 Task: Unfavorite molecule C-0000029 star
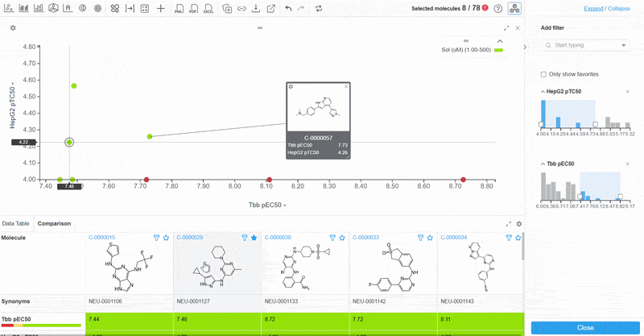point(254,238)
